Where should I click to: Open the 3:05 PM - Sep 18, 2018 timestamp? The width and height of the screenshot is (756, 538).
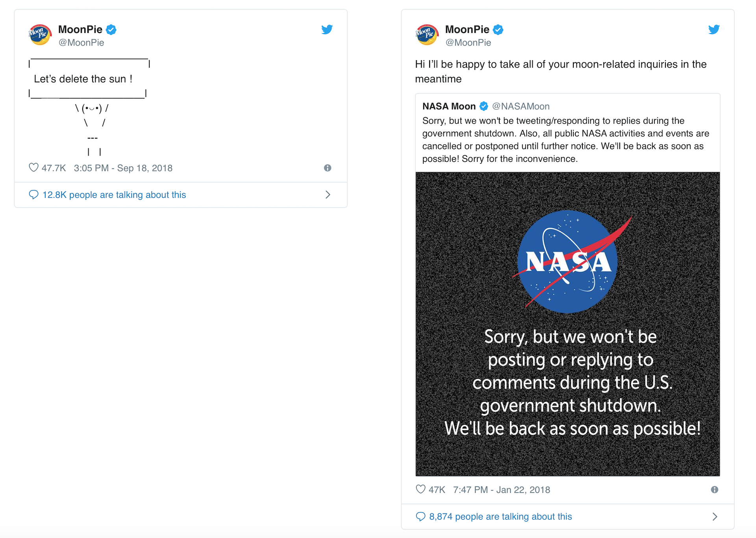coord(123,168)
